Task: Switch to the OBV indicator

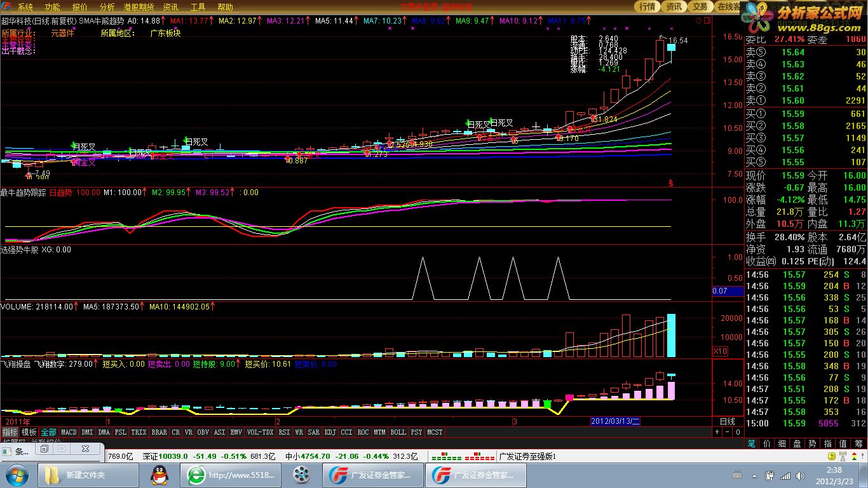Action: coord(203,432)
